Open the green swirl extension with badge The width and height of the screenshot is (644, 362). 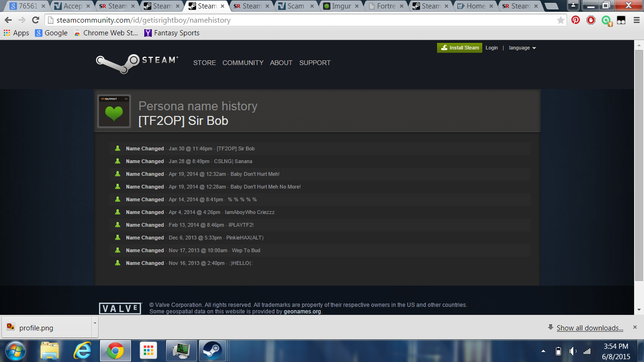pos(606,21)
